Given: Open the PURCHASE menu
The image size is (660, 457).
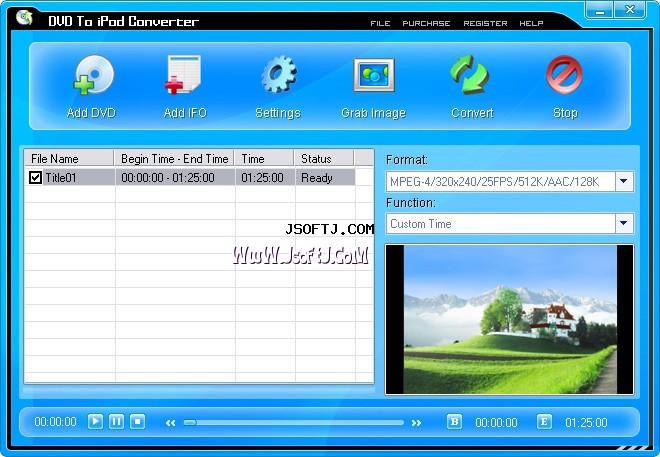Looking at the screenshot, I should coord(426,24).
